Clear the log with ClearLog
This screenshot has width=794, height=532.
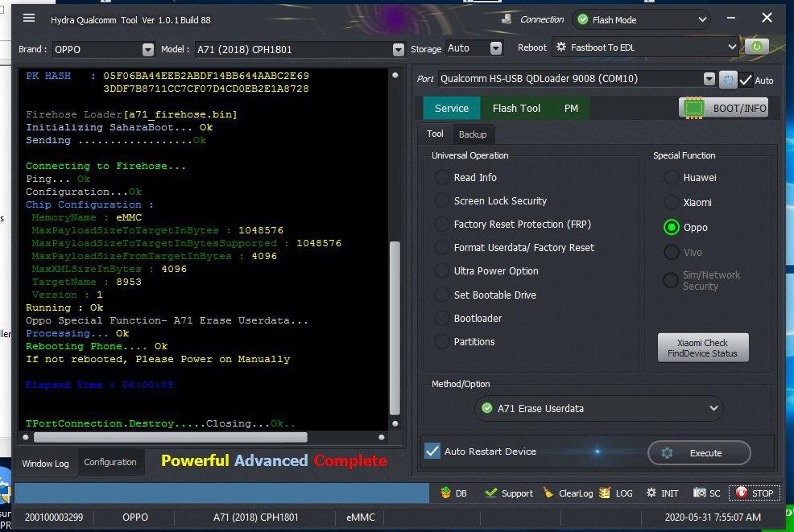568,493
